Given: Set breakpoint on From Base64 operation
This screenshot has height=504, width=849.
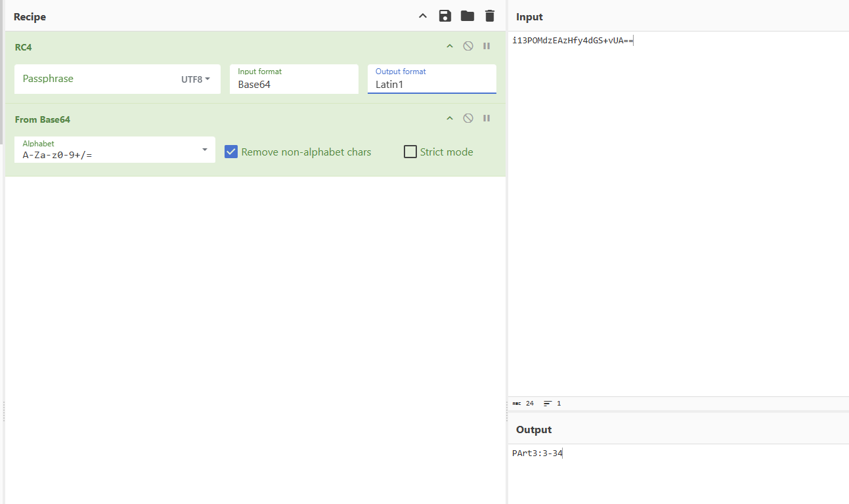Looking at the screenshot, I should 487,118.
